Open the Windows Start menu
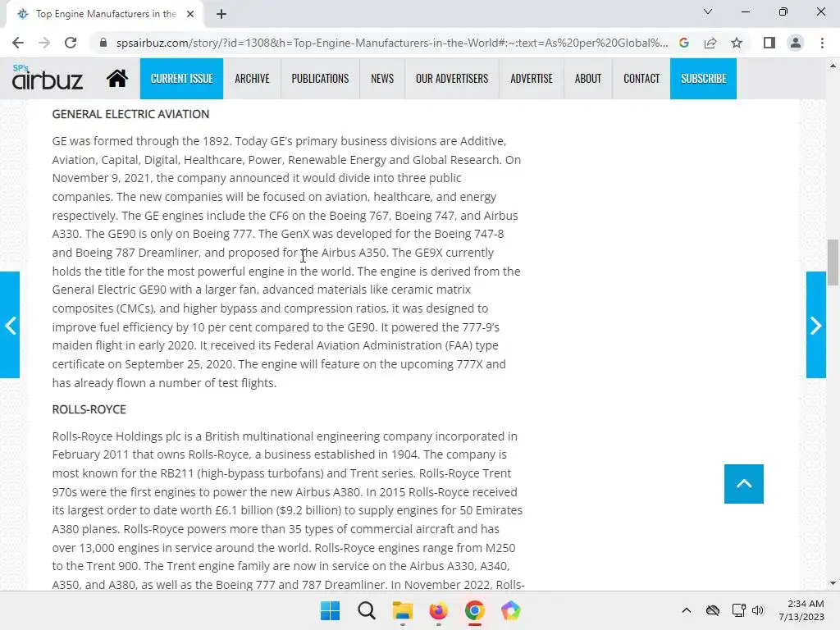840x630 pixels. tap(330, 610)
